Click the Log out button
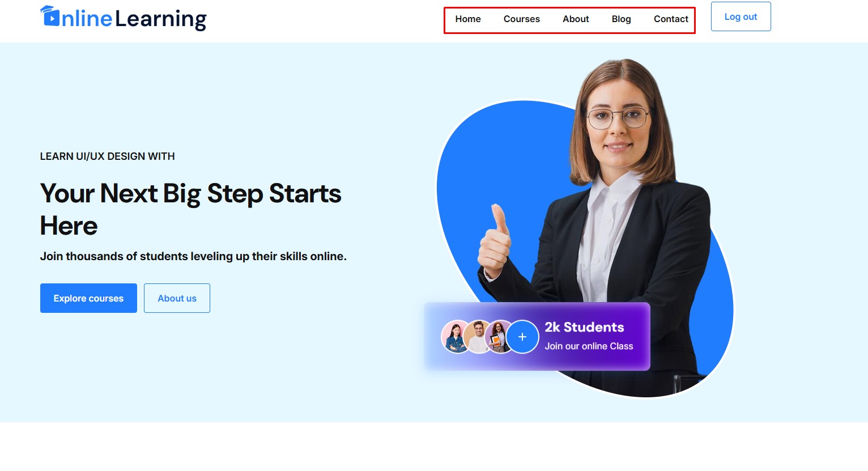The image size is (868, 471). point(741,16)
